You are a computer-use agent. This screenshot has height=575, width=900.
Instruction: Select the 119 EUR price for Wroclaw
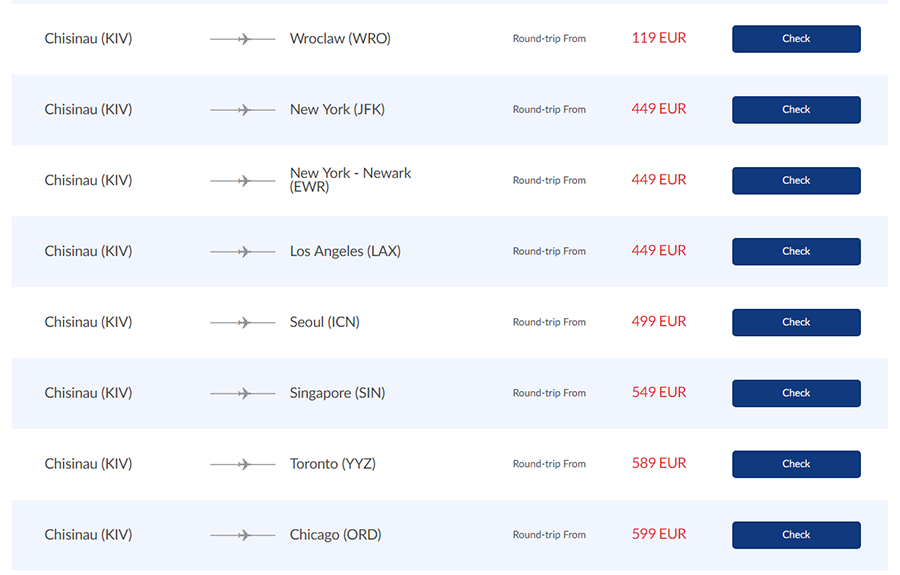pyautogui.click(x=659, y=38)
